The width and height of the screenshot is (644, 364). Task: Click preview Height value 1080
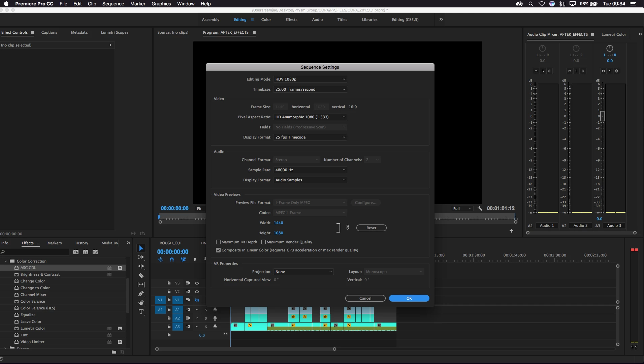click(x=279, y=233)
